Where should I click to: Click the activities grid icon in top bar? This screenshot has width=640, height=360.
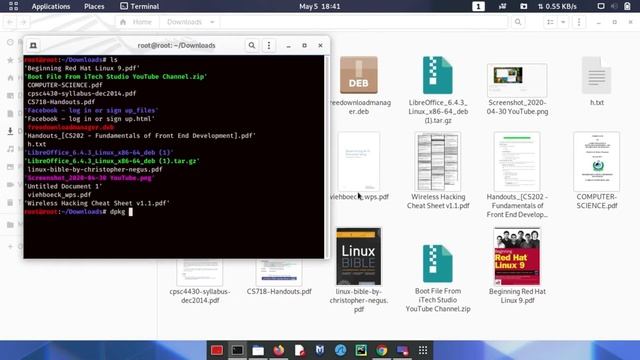click(13, 6)
